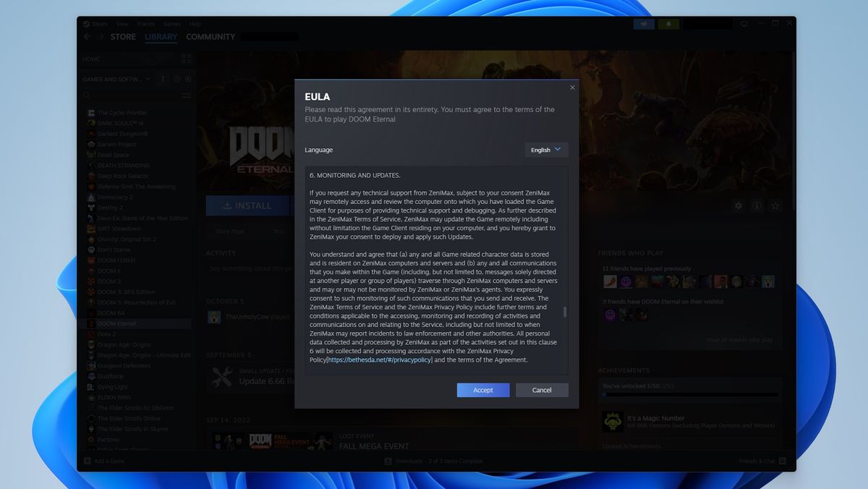The height and width of the screenshot is (489, 868).
Task: Click the back navigation arrow near STORE
Action: (x=87, y=36)
